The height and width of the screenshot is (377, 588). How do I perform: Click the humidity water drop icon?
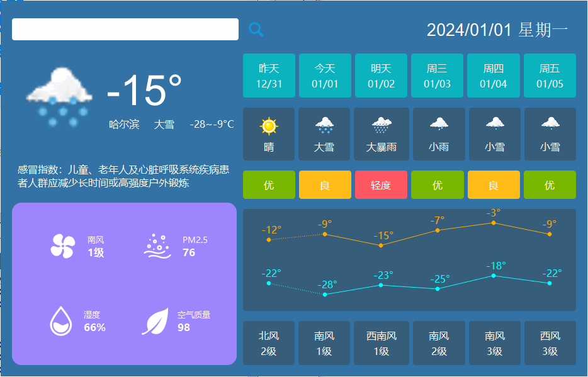click(61, 321)
